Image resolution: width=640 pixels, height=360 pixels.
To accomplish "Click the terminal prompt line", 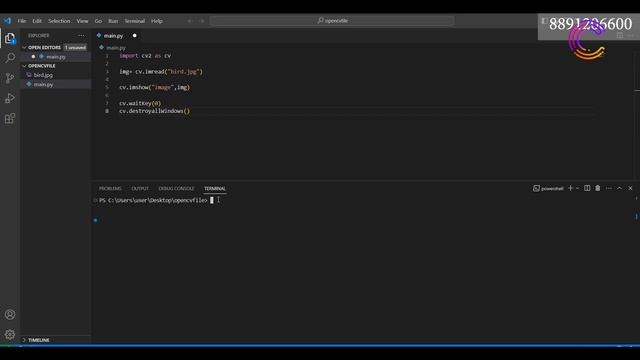I will pyautogui.click(x=153, y=200).
